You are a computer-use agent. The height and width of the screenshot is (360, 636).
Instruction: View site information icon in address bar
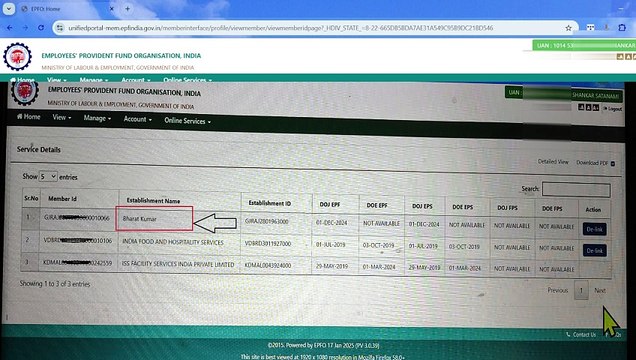(x=60, y=28)
